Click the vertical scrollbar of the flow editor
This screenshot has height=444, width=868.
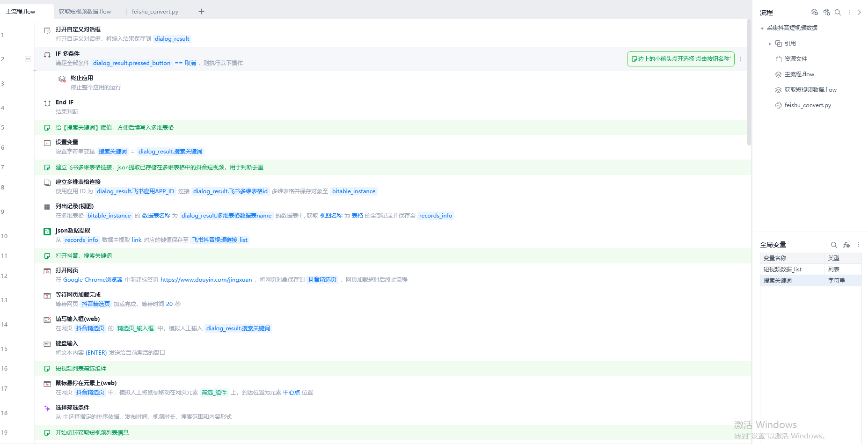(749, 82)
